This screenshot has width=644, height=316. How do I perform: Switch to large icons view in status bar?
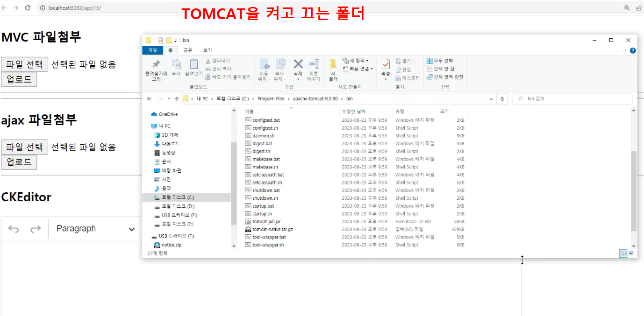tap(631, 253)
